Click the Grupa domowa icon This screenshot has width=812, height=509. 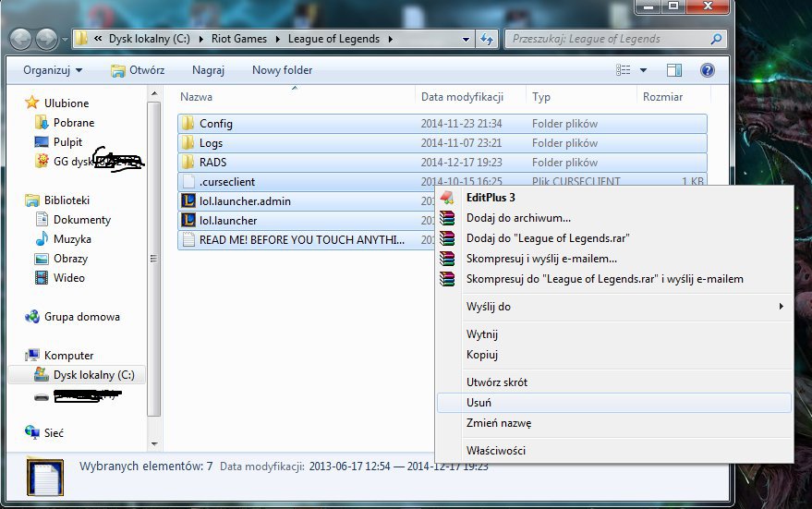(32, 316)
